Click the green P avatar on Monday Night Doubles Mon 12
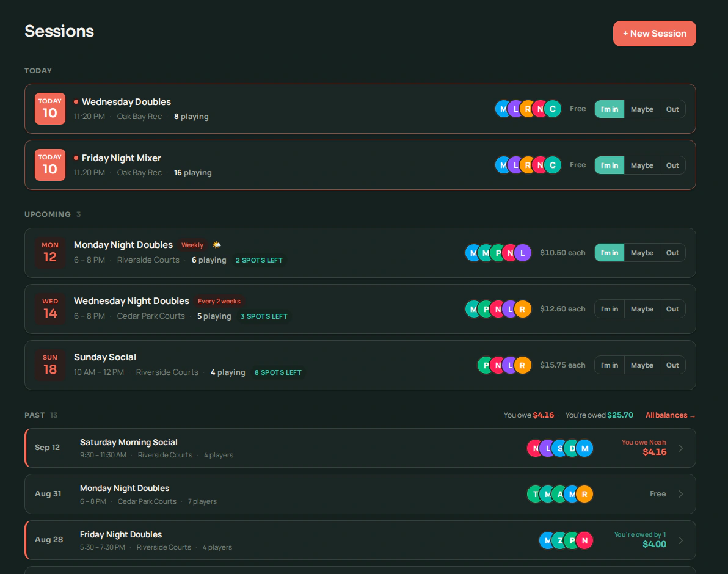This screenshot has width=728, height=574. [x=497, y=253]
